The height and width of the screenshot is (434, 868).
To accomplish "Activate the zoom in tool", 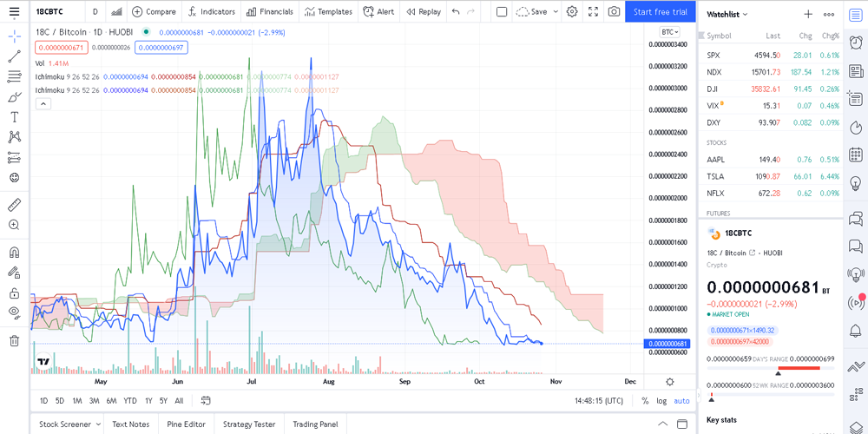I will tap(15, 225).
